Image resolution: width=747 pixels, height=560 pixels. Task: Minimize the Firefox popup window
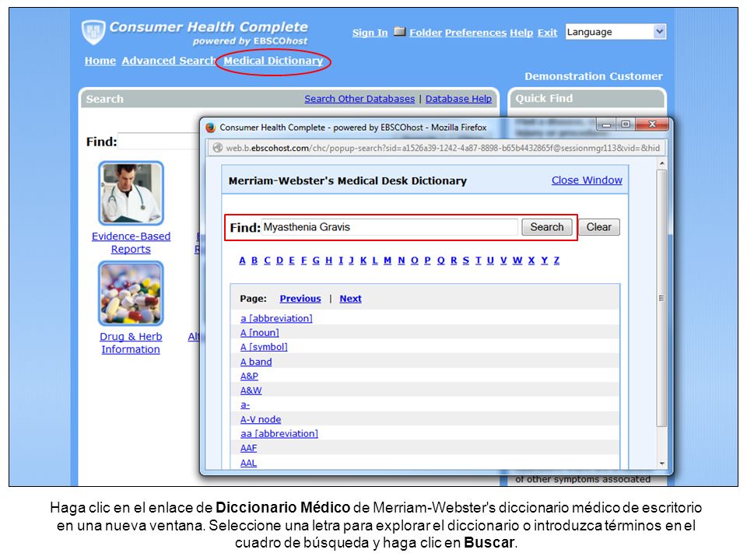606,124
